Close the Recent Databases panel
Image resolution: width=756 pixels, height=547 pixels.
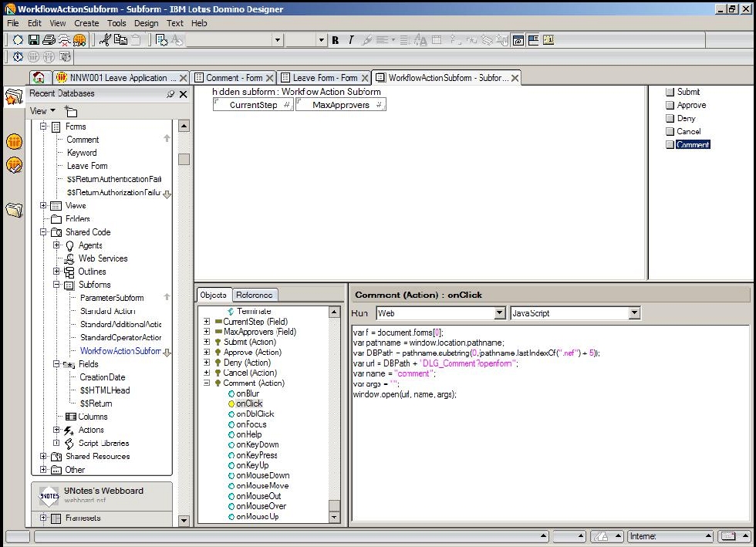(184, 94)
